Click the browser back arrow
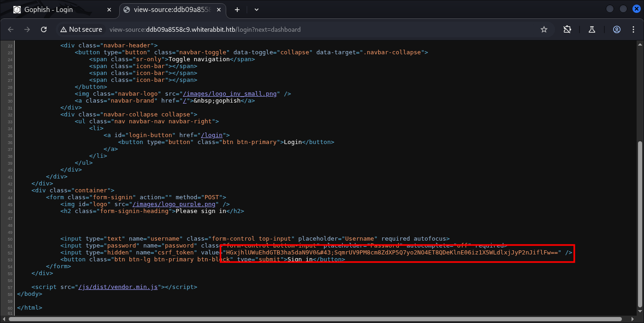 coord(11,29)
